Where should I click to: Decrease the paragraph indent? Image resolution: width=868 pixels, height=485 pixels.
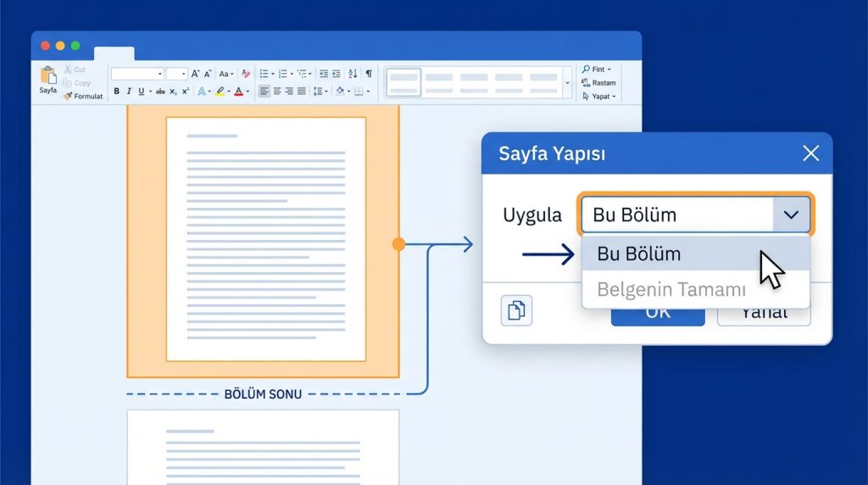324,74
